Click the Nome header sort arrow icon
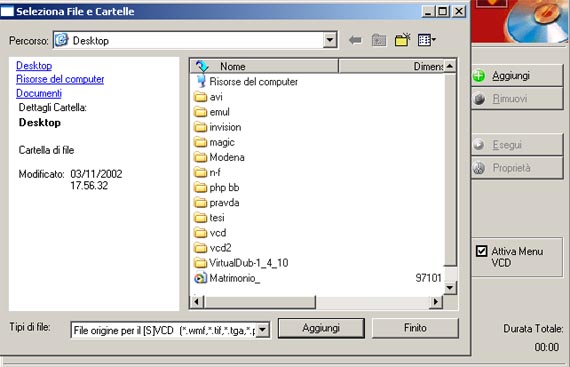Image resolution: width=570 pixels, height=367 pixels. 202,66
